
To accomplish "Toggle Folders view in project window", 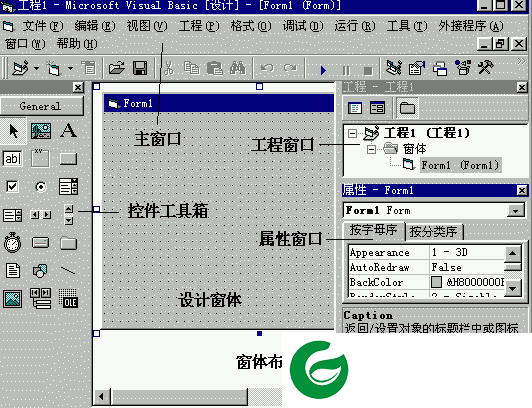I will 407,108.
